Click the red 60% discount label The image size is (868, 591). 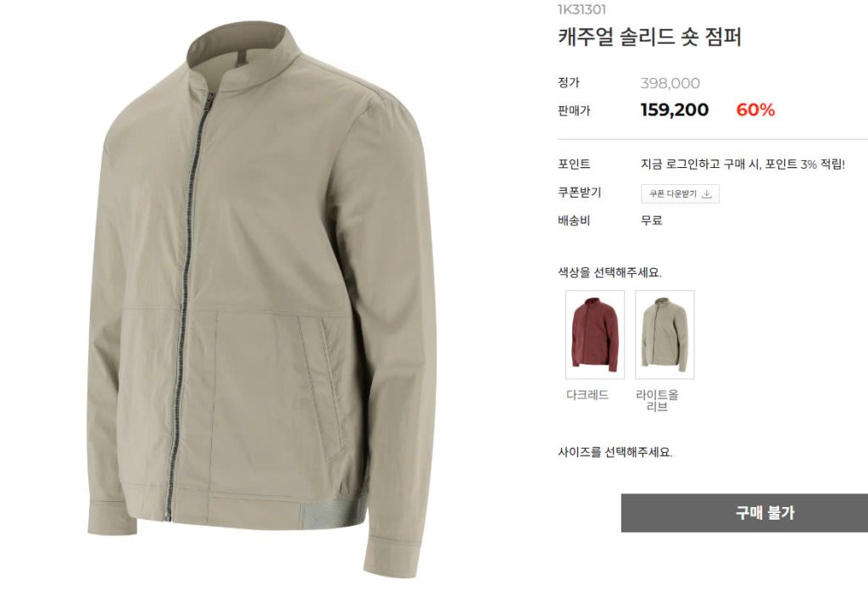[x=755, y=109]
